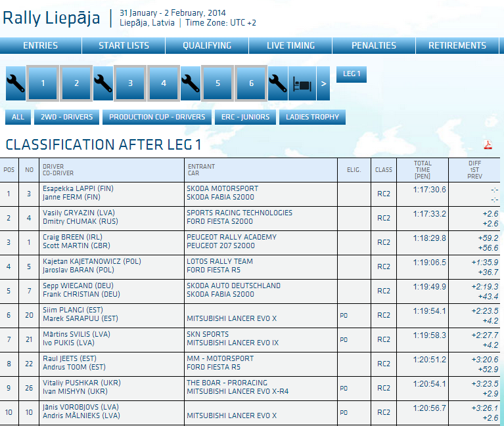Select special stage 4
This screenshot has height=426, width=504.
click(x=164, y=83)
